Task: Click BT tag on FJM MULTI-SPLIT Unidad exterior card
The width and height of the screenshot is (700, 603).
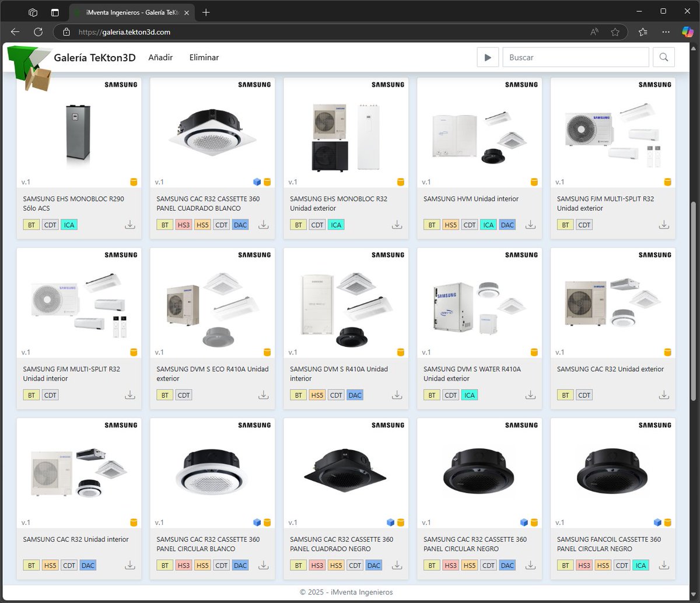Action: 565,225
